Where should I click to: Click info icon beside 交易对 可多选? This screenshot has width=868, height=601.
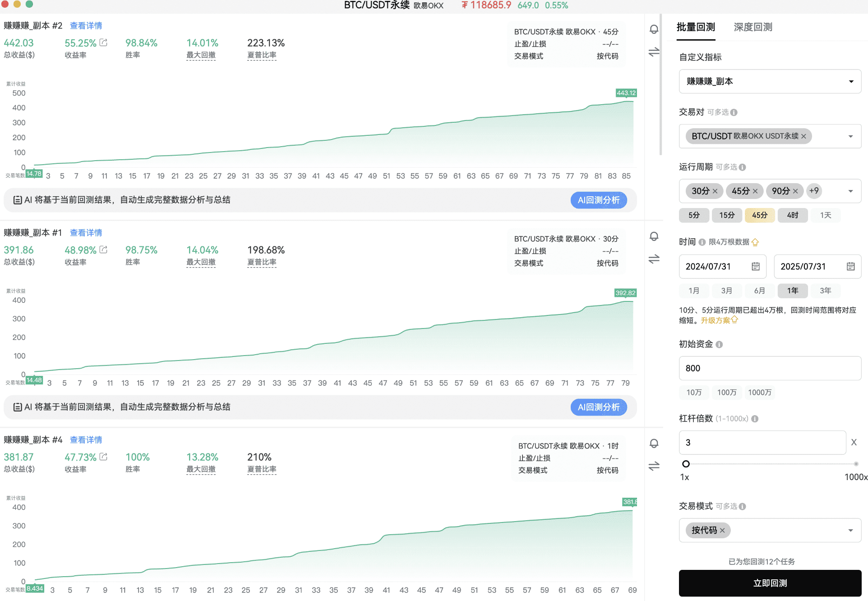coord(734,112)
